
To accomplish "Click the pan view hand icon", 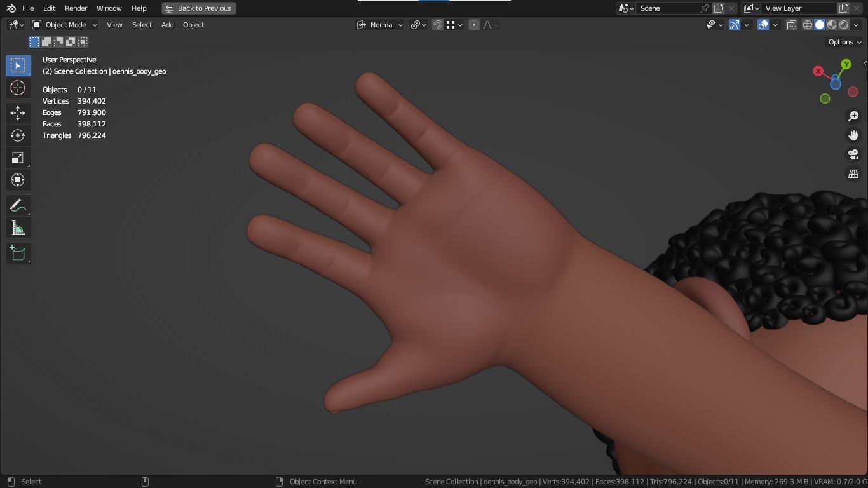I will pos(853,135).
